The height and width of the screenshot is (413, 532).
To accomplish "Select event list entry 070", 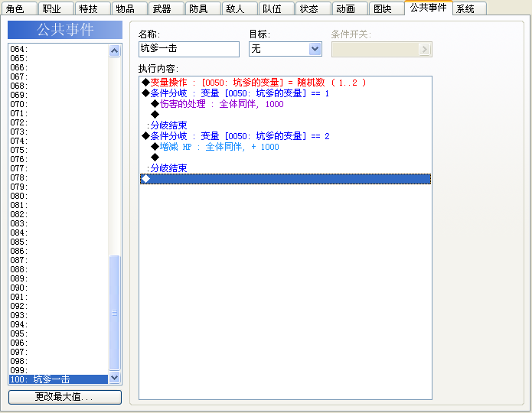I will pyautogui.click(x=58, y=104).
